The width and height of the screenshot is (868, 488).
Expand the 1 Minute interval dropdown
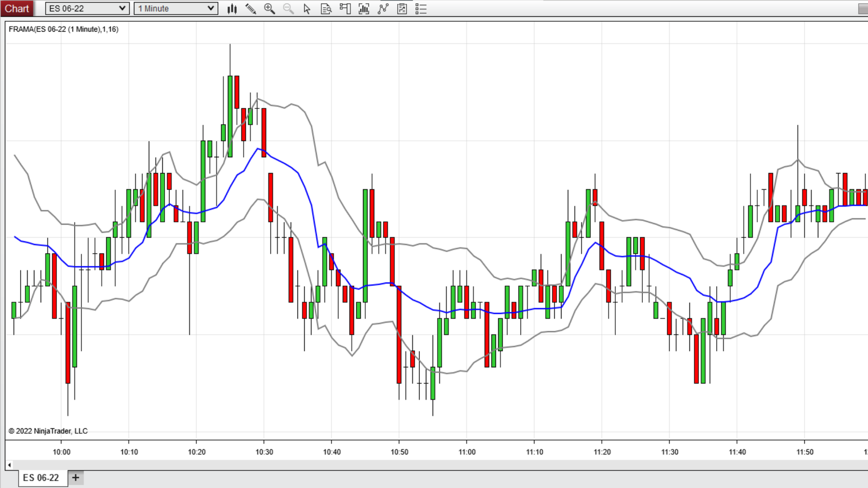point(211,9)
